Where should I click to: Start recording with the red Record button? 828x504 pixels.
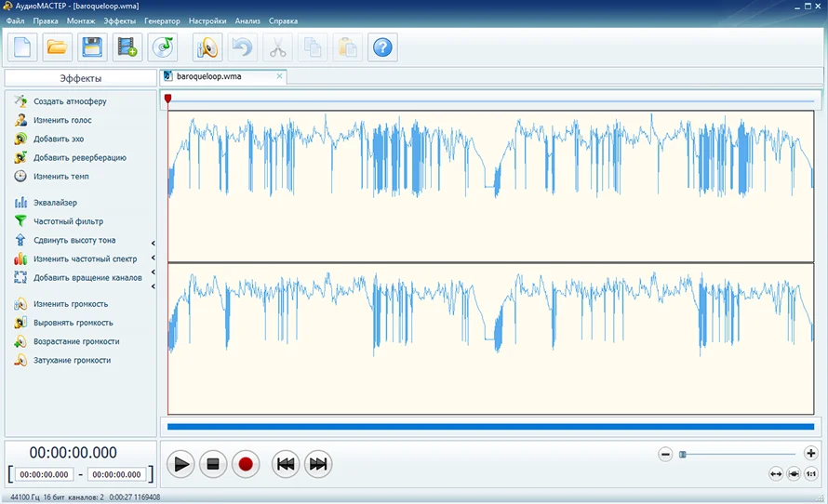click(246, 464)
